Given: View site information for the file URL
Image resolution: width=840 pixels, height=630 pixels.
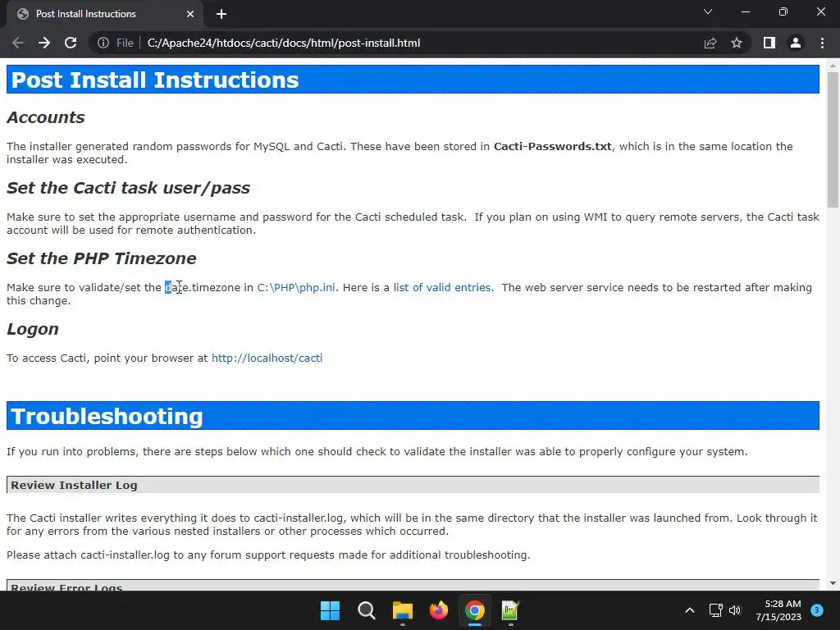Looking at the screenshot, I should (x=103, y=43).
